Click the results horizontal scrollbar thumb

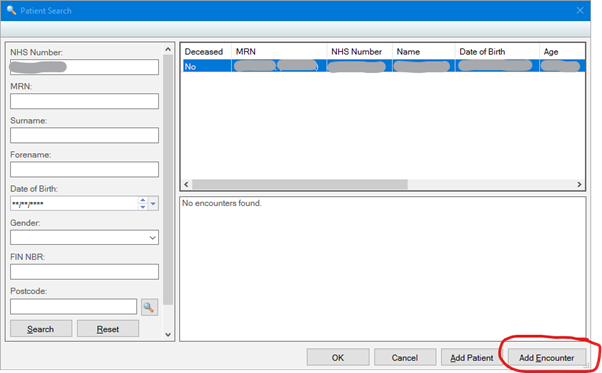pos(299,184)
